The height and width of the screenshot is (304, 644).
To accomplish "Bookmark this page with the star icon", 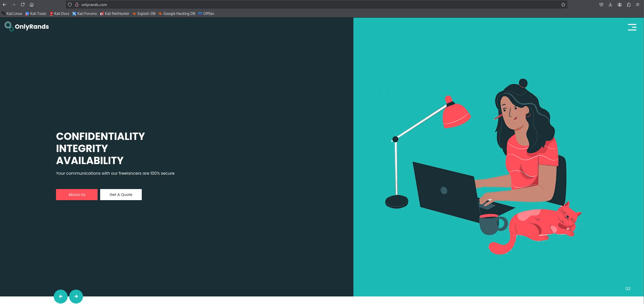I will point(563,5).
